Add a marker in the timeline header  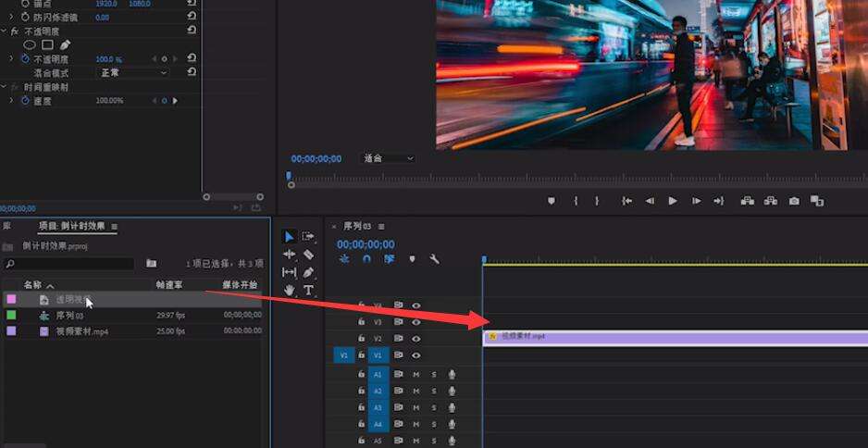tap(412, 258)
